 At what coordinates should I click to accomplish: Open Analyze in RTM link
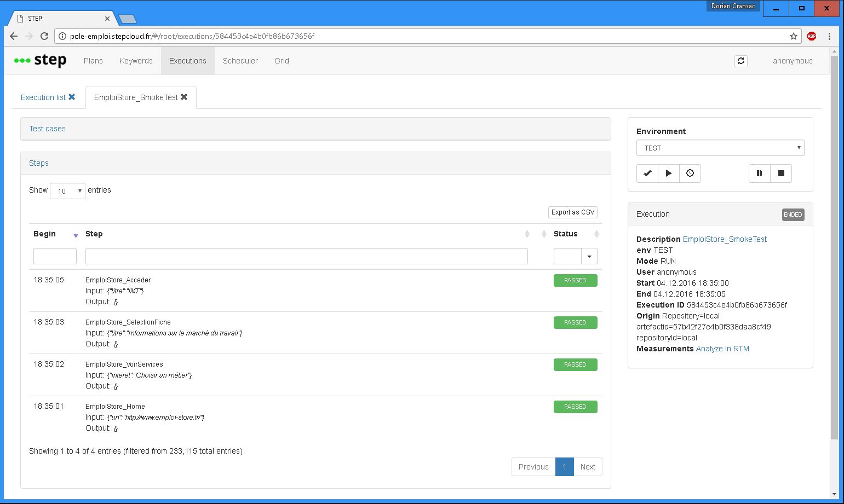click(x=722, y=349)
